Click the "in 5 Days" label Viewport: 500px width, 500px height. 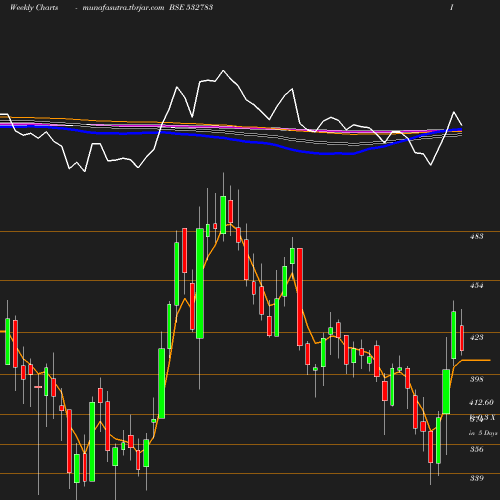[x=483, y=433]
